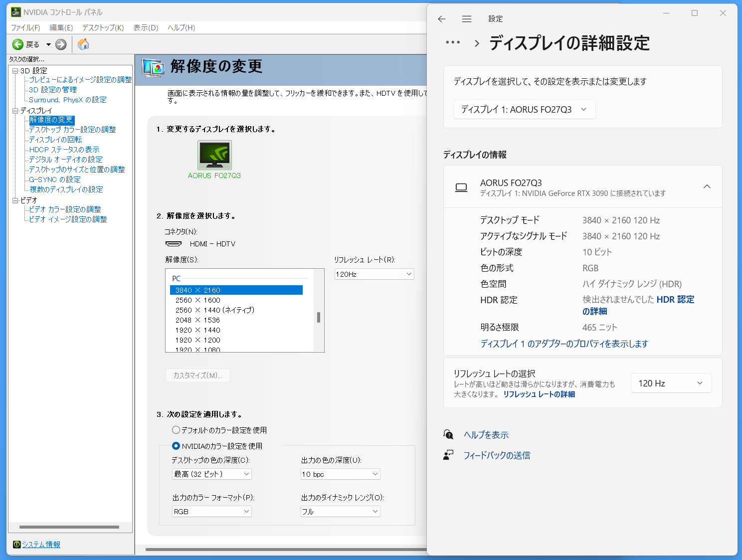Collapse the ディスプレイ tree node
The width and height of the screenshot is (742, 560).
pos(15,111)
